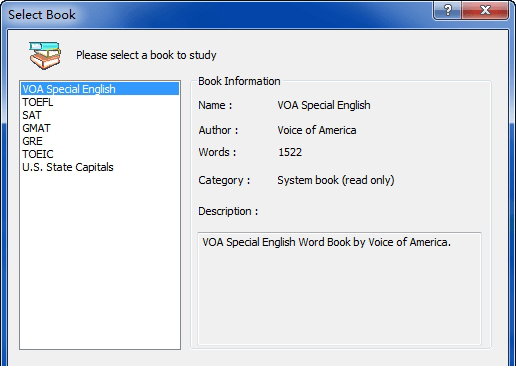Open the help question mark button
The height and width of the screenshot is (380, 516).
(447, 10)
